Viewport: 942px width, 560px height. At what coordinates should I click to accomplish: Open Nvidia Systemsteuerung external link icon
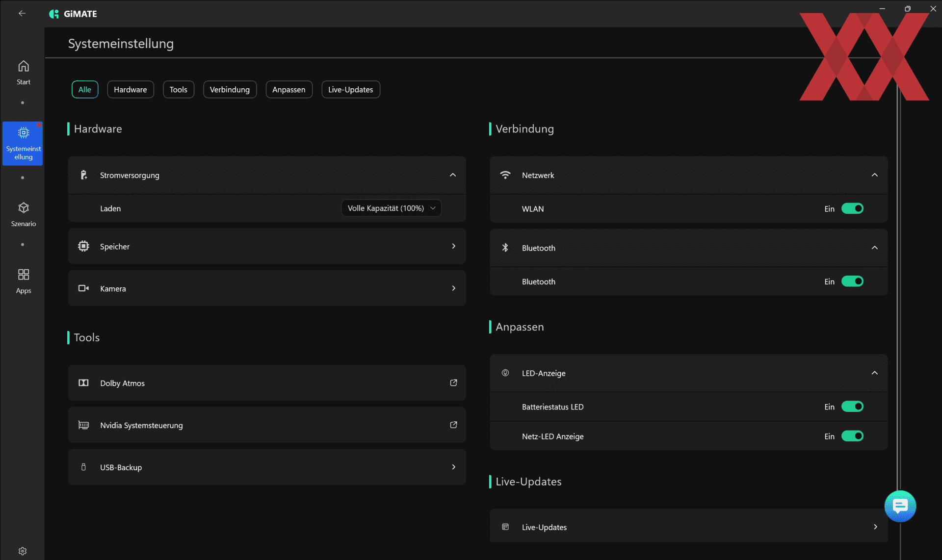(454, 425)
